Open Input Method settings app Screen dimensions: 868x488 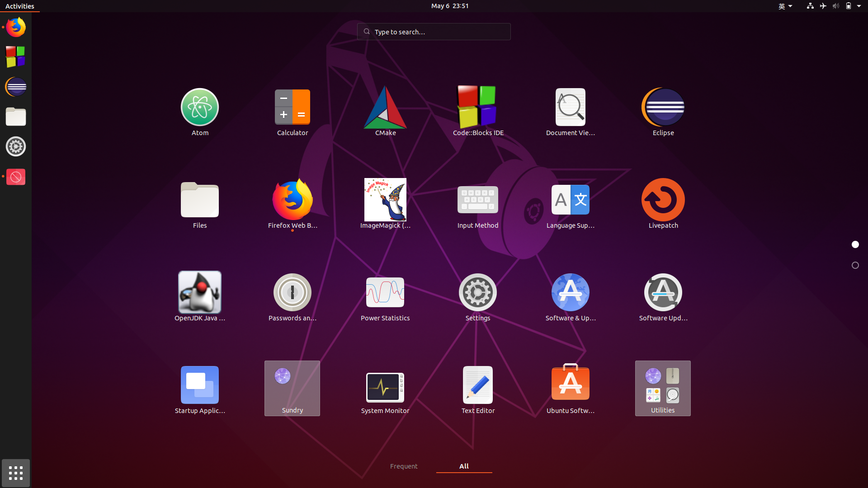[x=478, y=205]
